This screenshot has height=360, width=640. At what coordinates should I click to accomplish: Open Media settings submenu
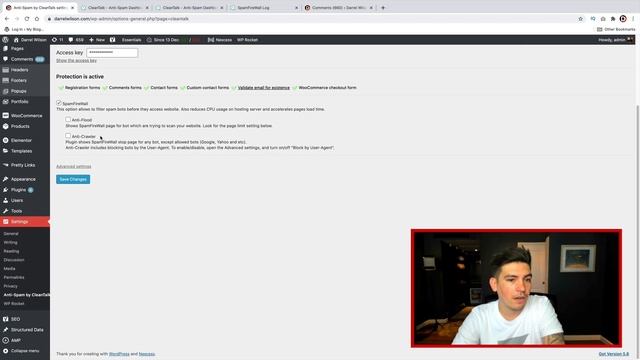(x=9, y=269)
